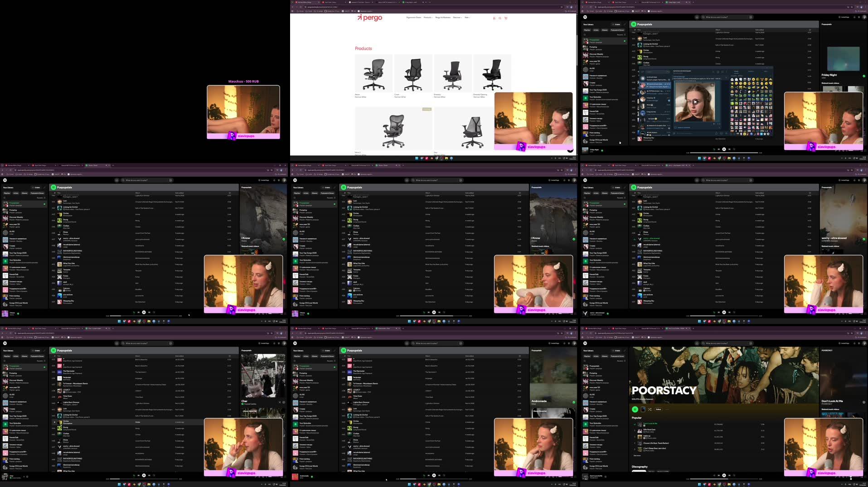Image resolution: width=868 pixels, height=487 pixels.
Task: Skip to the next track in Spotify
Action: pos(729,149)
